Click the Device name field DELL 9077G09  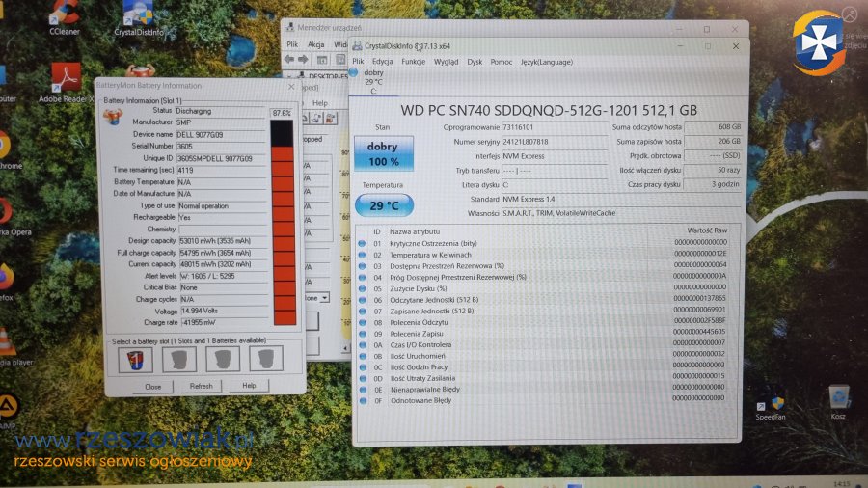[x=220, y=134]
